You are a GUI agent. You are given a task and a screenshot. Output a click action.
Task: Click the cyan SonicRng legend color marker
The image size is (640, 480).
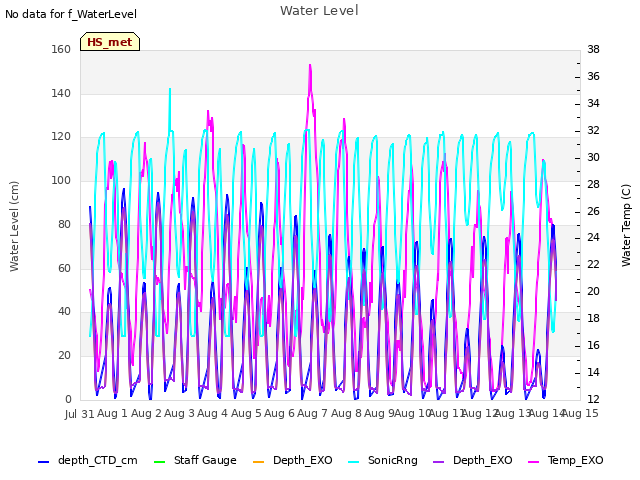[353, 462]
